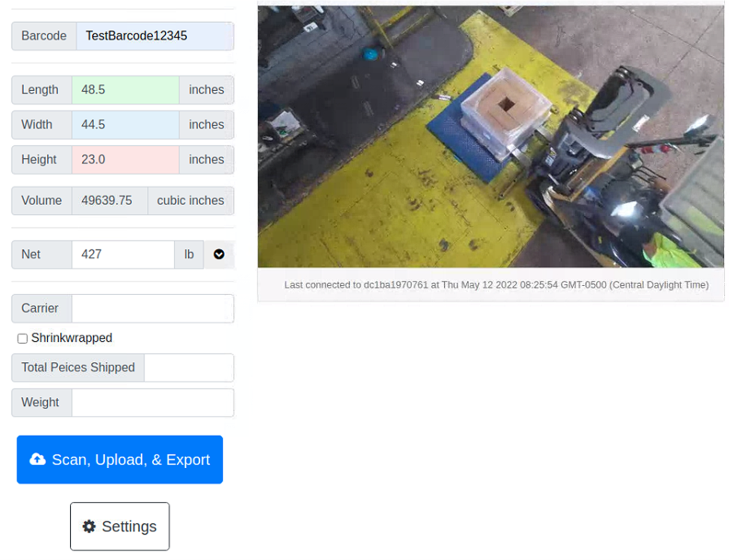Select the Width value 44.5 field

(125, 125)
